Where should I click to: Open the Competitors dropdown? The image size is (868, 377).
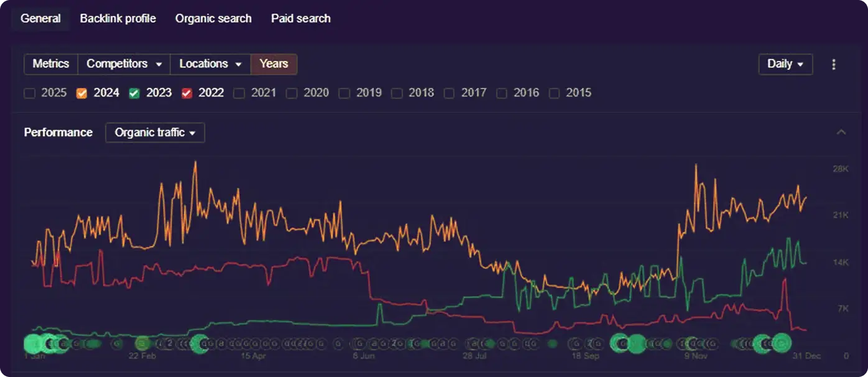tap(124, 64)
